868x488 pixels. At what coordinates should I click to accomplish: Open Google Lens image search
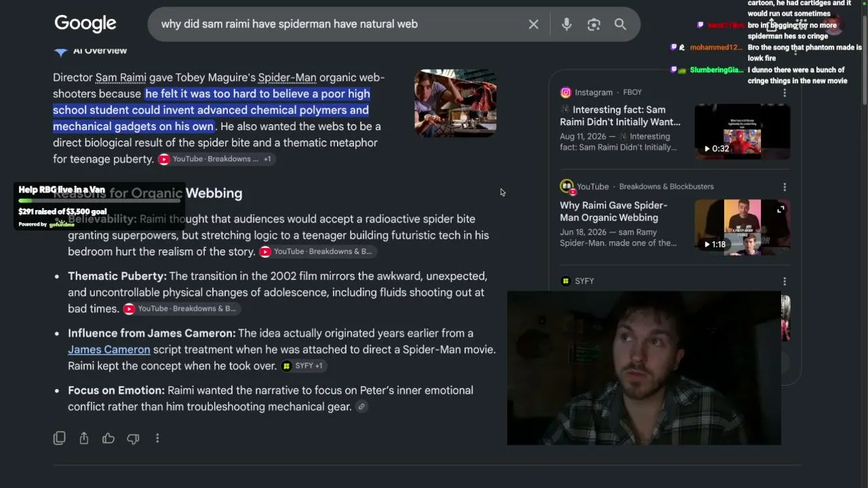point(594,24)
